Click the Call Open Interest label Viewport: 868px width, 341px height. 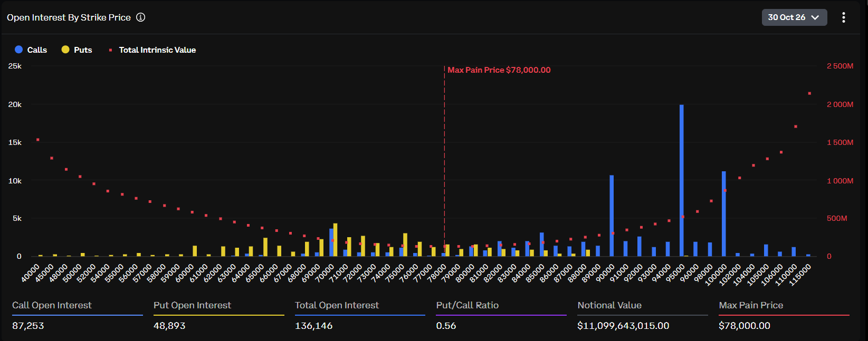(52, 305)
